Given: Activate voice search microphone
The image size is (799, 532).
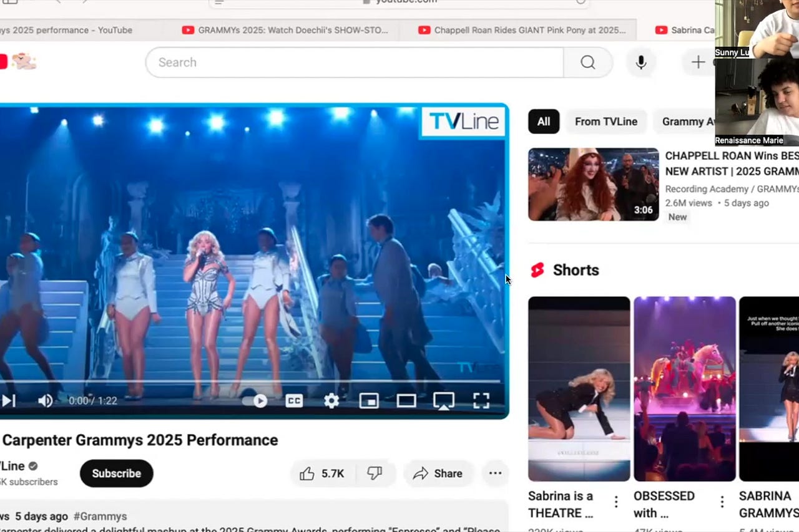Looking at the screenshot, I should click(641, 62).
